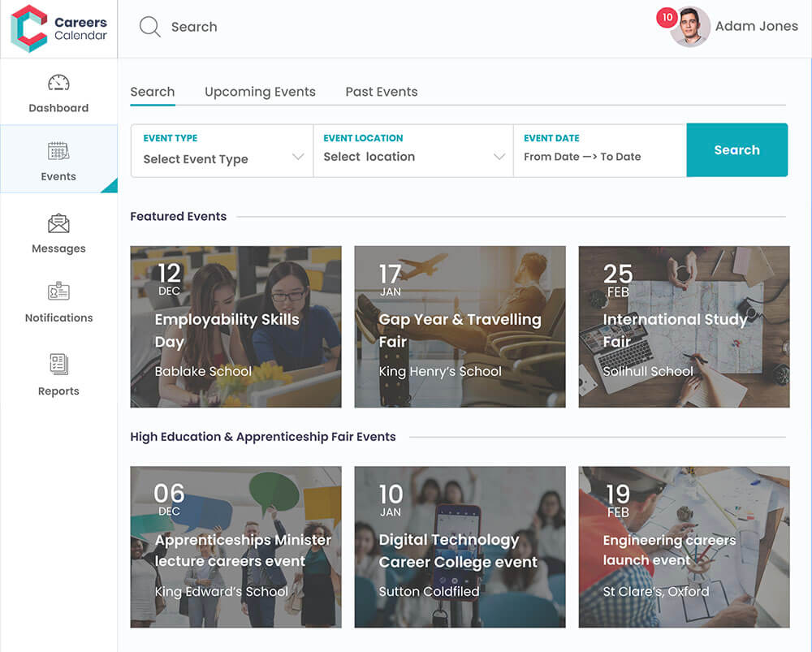Click the King Henry's School location text

pos(440,371)
